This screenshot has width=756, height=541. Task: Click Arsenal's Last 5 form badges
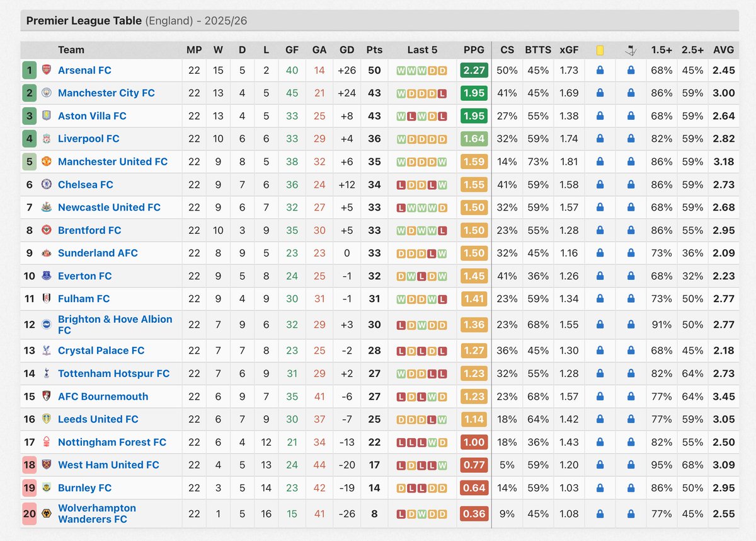(422, 71)
